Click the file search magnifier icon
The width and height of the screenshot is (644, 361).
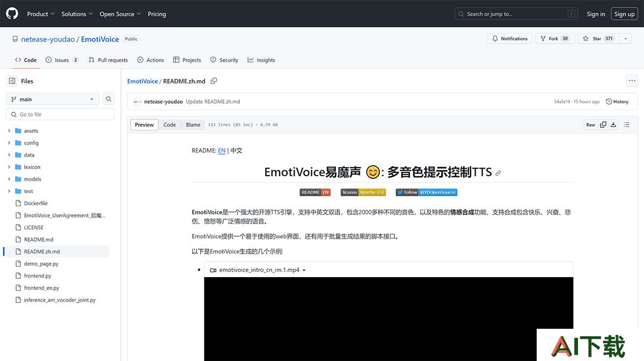[109, 99]
